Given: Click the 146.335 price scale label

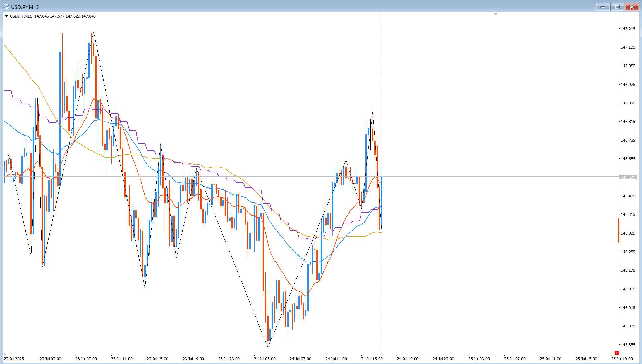Looking at the screenshot, I should (x=628, y=233).
